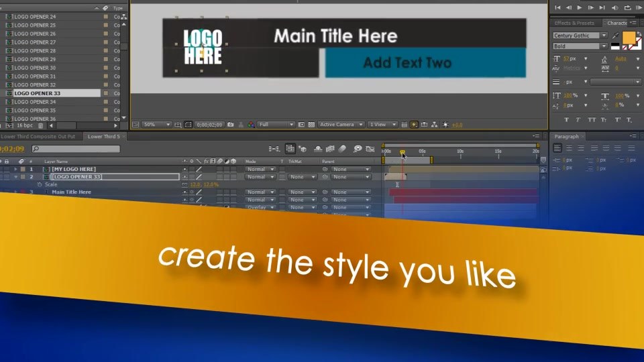Open the Active Camera view dropdown
Image resolution: width=644 pixels, height=362 pixels.
click(x=341, y=125)
